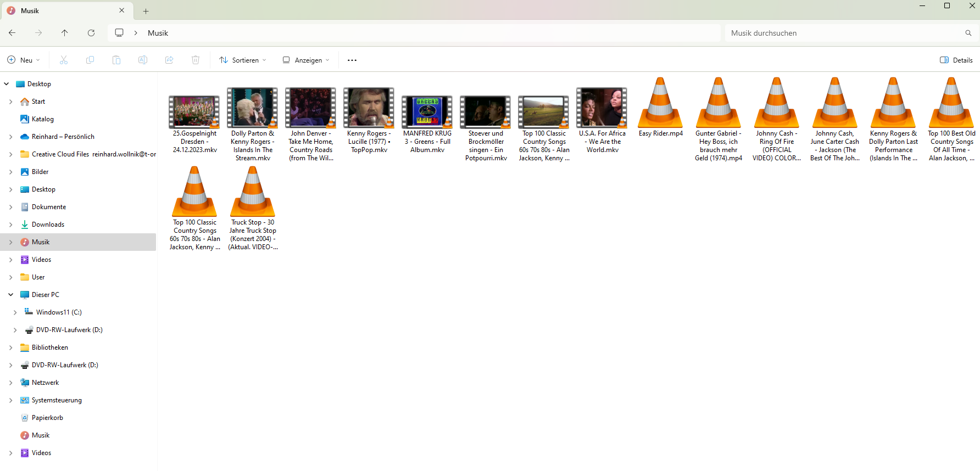Click the Delete trash icon
The width and height of the screenshot is (980, 471).
pos(196,60)
